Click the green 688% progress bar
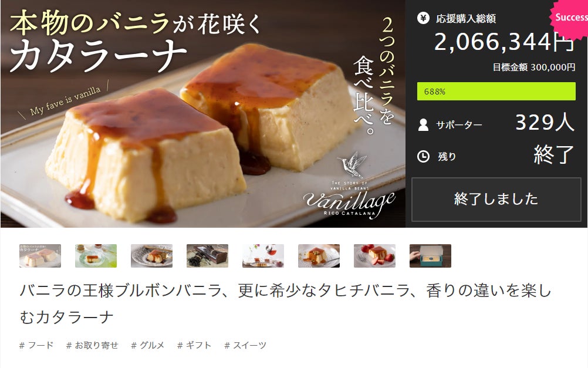 tap(496, 91)
